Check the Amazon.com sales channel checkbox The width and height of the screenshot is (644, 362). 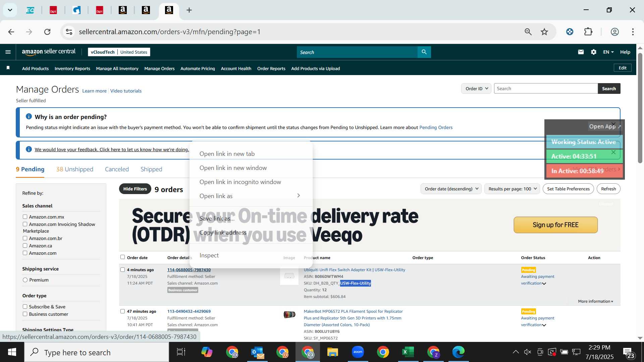coord(25,253)
